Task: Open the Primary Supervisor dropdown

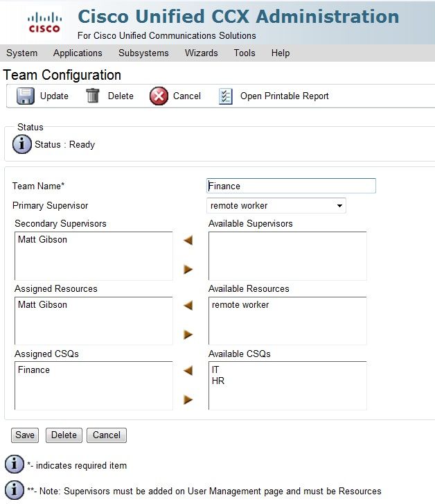Action: click(276, 206)
